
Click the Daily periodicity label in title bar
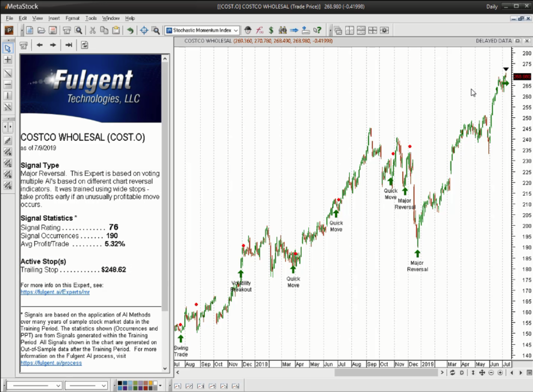(x=492, y=6)
